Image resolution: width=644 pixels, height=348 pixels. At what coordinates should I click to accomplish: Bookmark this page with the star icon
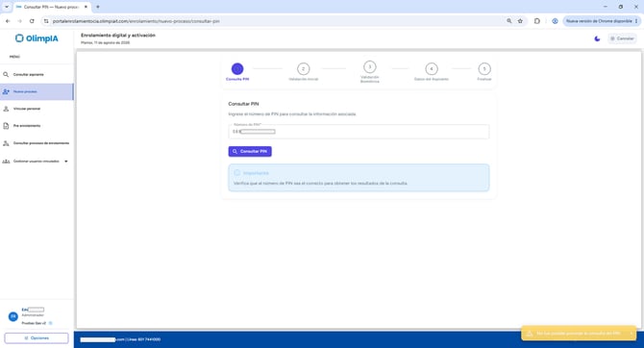coord(520,21)
